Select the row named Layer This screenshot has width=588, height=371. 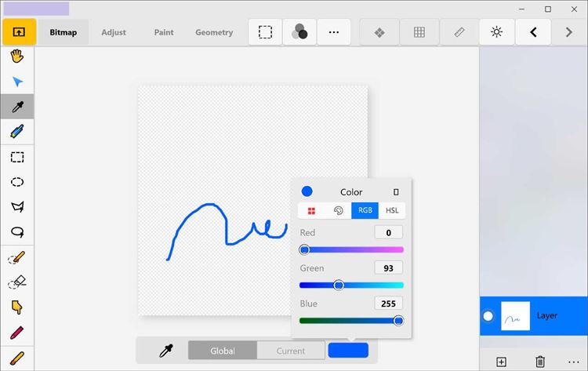pyautogui.click(x=533, y=316)
